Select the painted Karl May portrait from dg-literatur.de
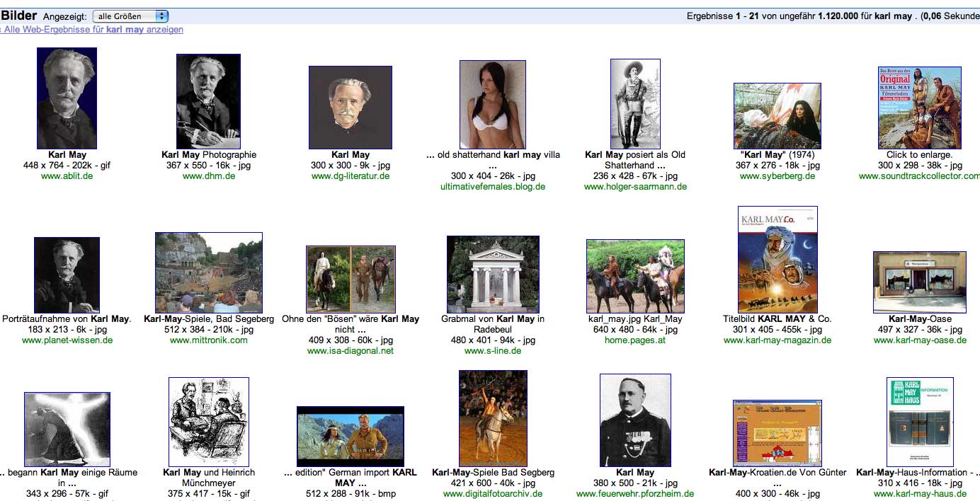Screen dimensions: 980x501 pos(350,108)
